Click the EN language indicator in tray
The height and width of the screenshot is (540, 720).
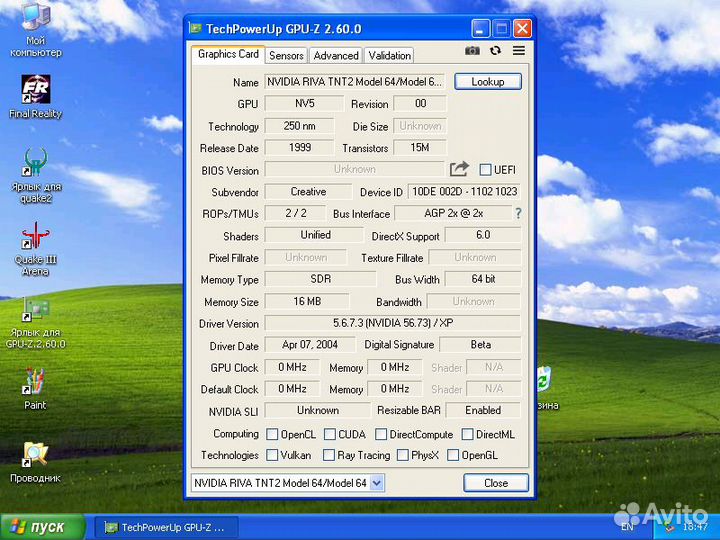click(x=627, y=527)
